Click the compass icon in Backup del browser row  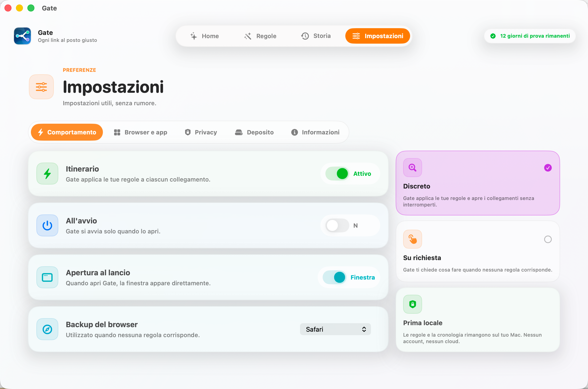pyautogui.click(x=47, y=329)
